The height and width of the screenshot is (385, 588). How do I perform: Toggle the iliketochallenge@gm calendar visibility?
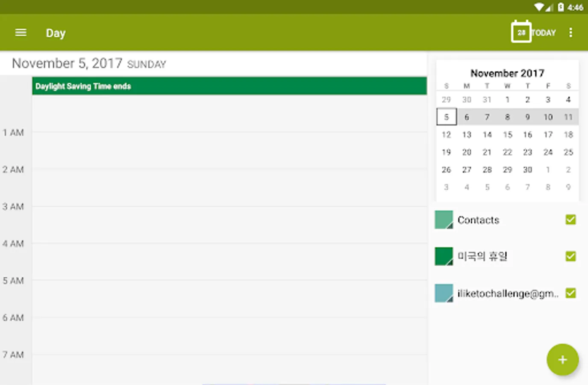click(570, 293)
